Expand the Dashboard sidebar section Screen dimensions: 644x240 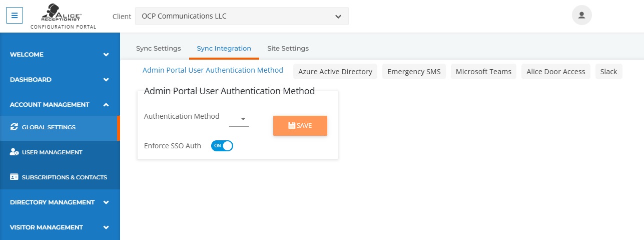coord(60,79)
